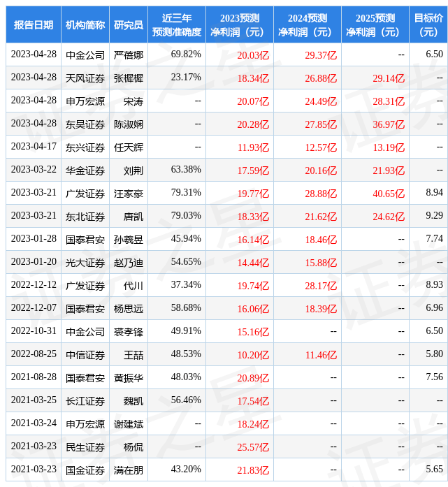Select the 40.65亿 profit forecast cell

pos(389,193)
